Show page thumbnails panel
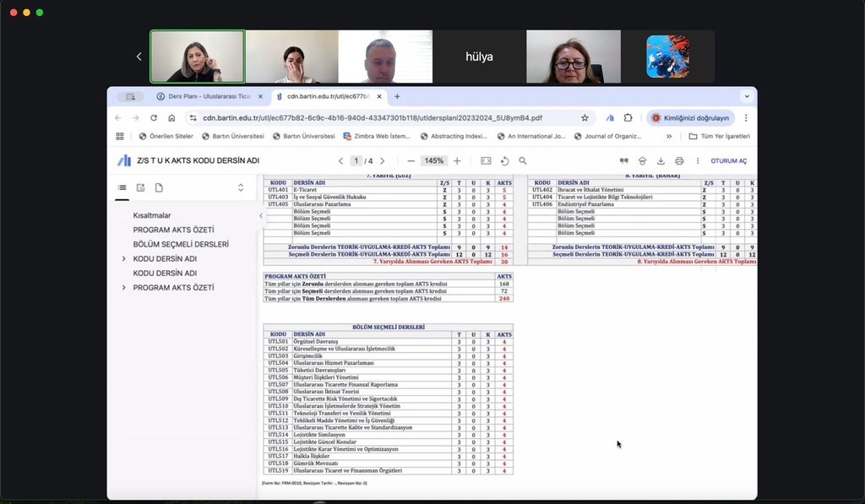The image size is (865, 504). 159,187
